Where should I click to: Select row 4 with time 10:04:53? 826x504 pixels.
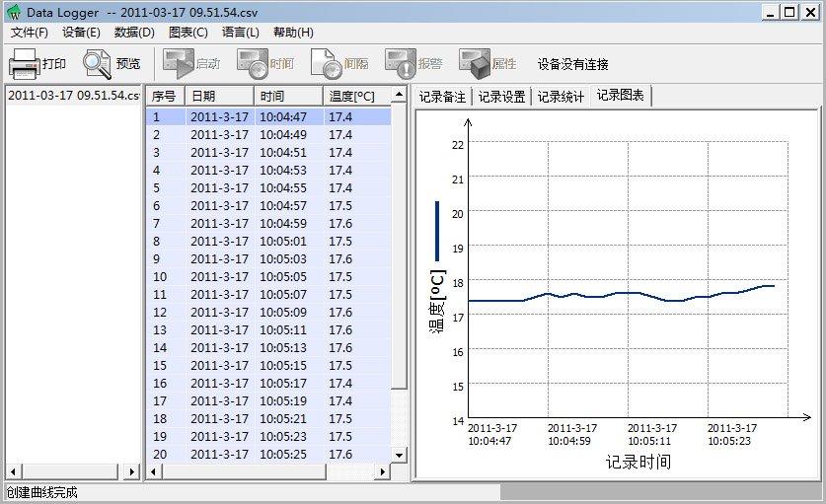[268, 170]
